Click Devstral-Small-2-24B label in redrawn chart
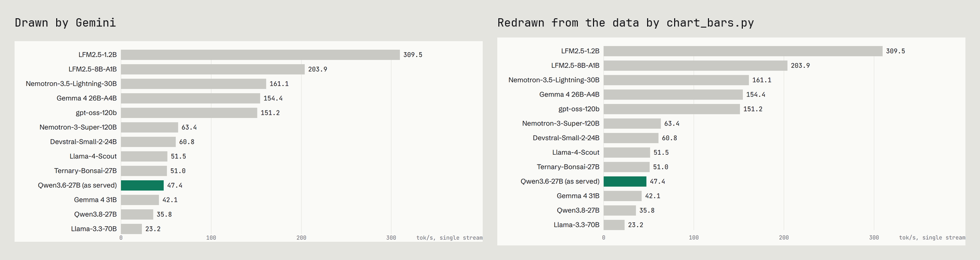Viewport: 980px width, 260px height. pyautogui.click(x=566, y=138)
